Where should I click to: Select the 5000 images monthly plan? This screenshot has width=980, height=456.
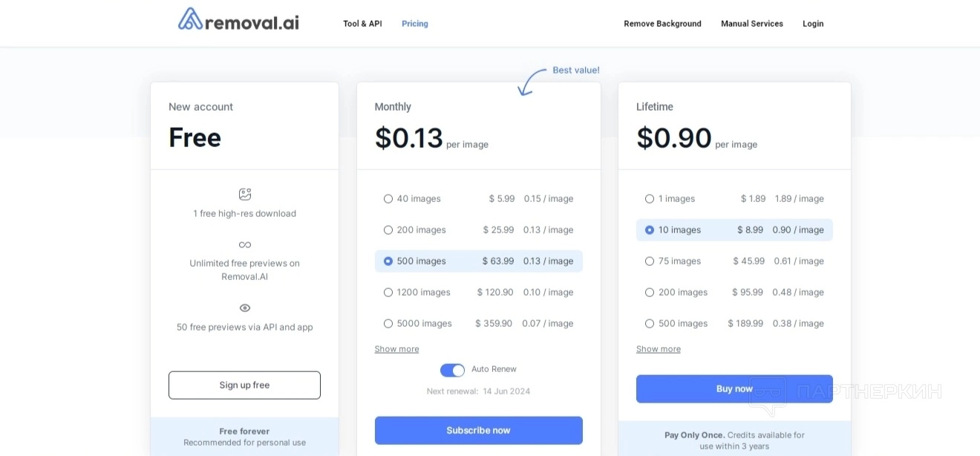(x=388, y=324)
